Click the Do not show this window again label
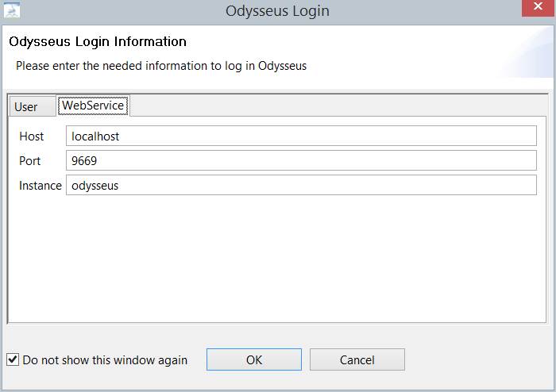 [x=105, y=359]
